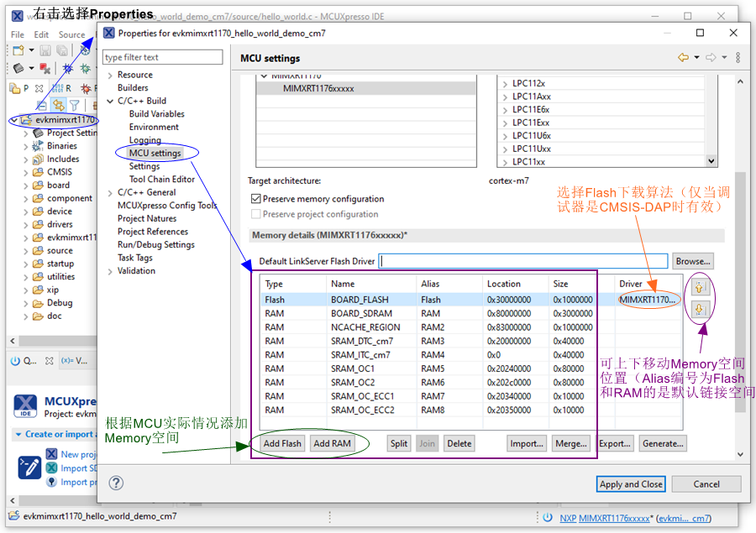Open the back history dropdown arrow
The image size is (756, 533).
tap(696, 58)
